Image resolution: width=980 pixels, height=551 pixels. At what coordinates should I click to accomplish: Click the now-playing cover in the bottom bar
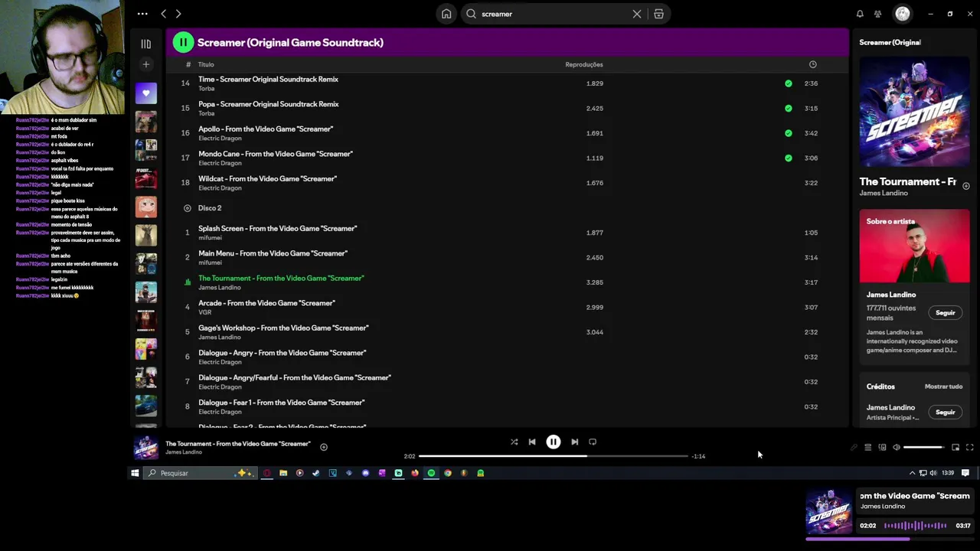146,447
